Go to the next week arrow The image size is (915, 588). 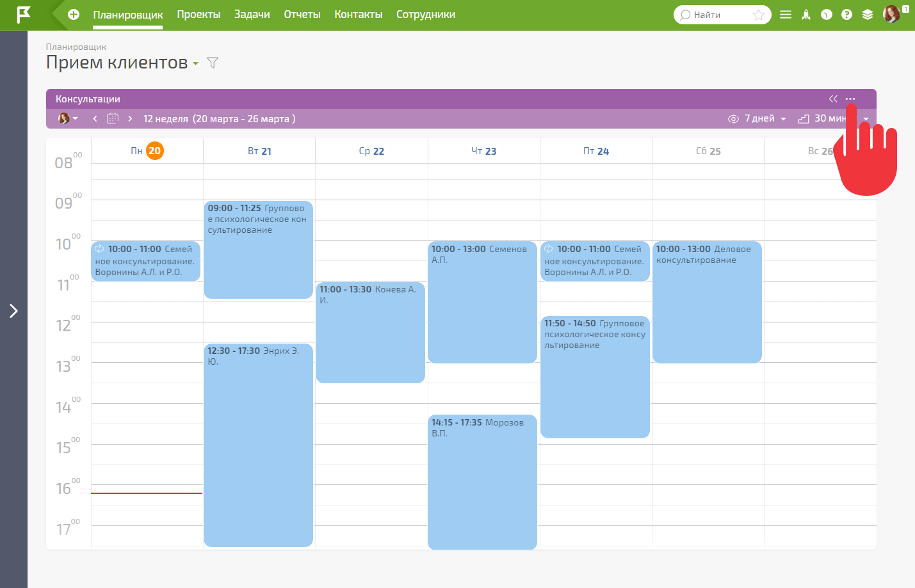click(130, 118)
